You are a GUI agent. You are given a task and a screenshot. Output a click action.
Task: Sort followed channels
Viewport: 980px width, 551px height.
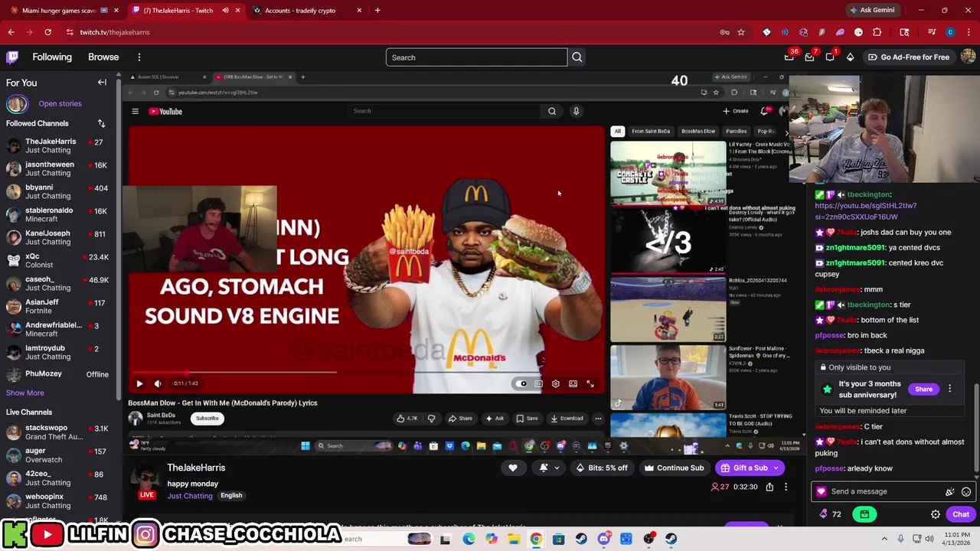click(101, 123)
